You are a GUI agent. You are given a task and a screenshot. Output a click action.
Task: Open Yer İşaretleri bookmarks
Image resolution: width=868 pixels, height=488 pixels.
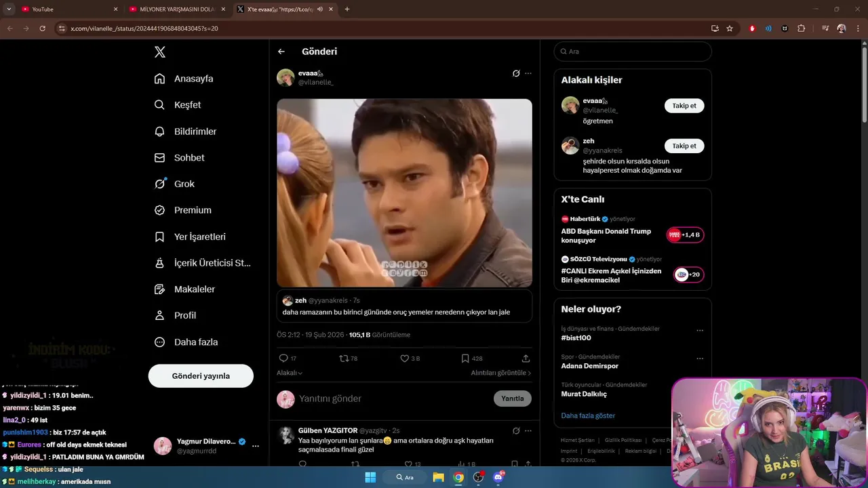tap(190, 237)
